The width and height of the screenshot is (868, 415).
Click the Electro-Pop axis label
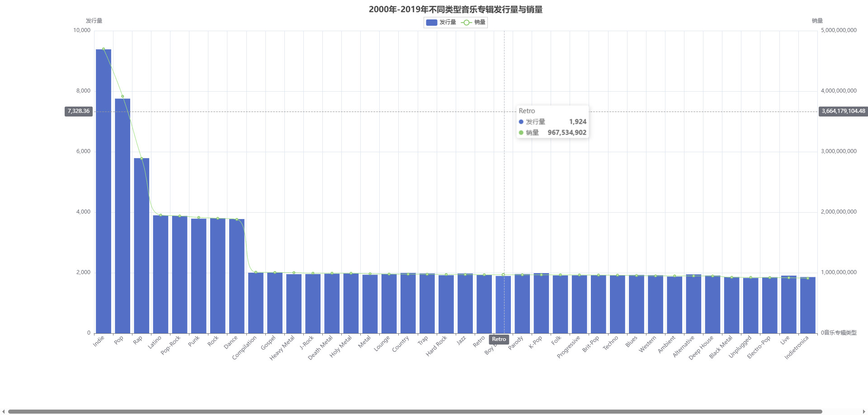tap(759, 347)
